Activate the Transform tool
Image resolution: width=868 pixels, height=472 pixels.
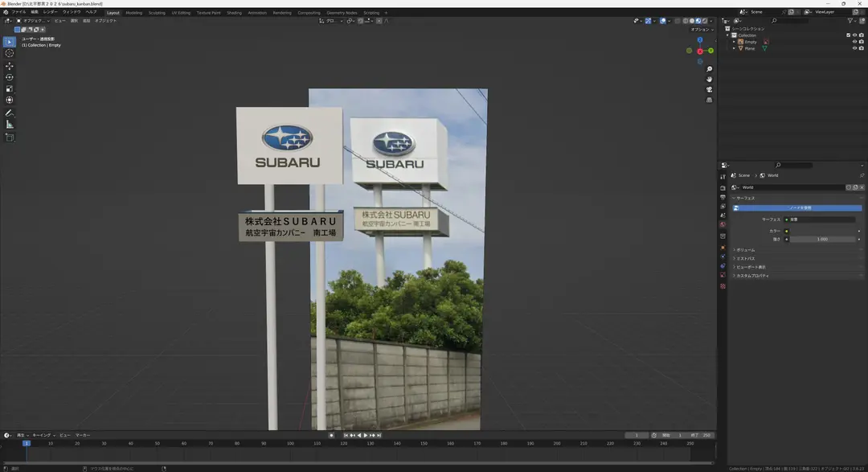tap(10, 101)
